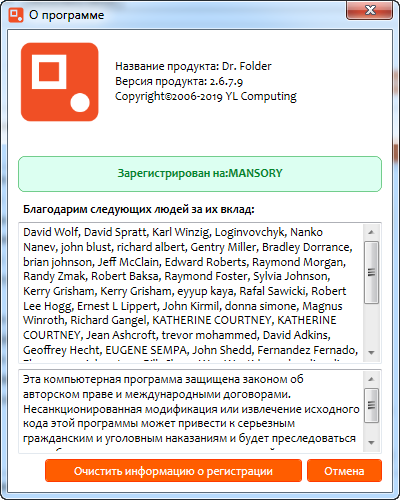The image size is (400, 500).
Task: Click the name 'EUGENE SEMPA' in the contributors list
Action: coord(146,350)
